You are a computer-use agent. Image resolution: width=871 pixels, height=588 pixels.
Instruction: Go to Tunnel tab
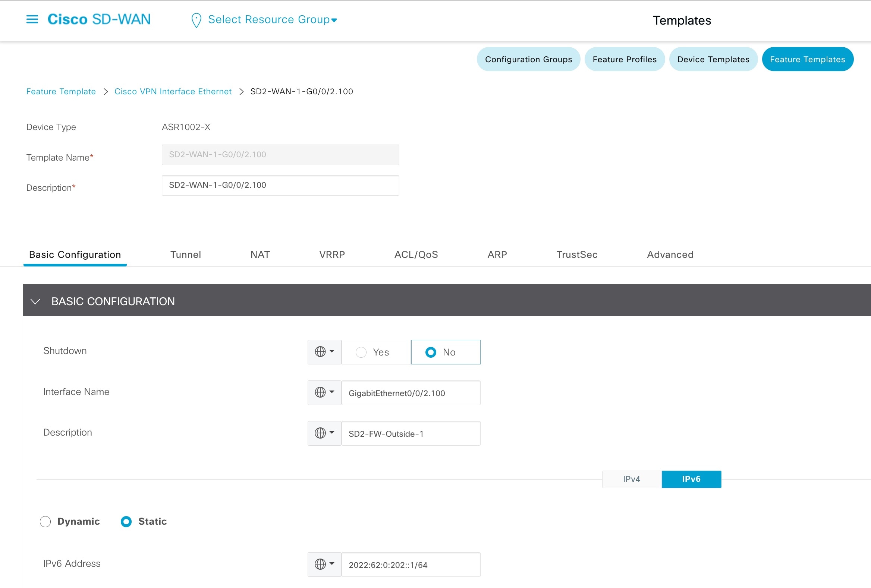[x=186, y=255]
